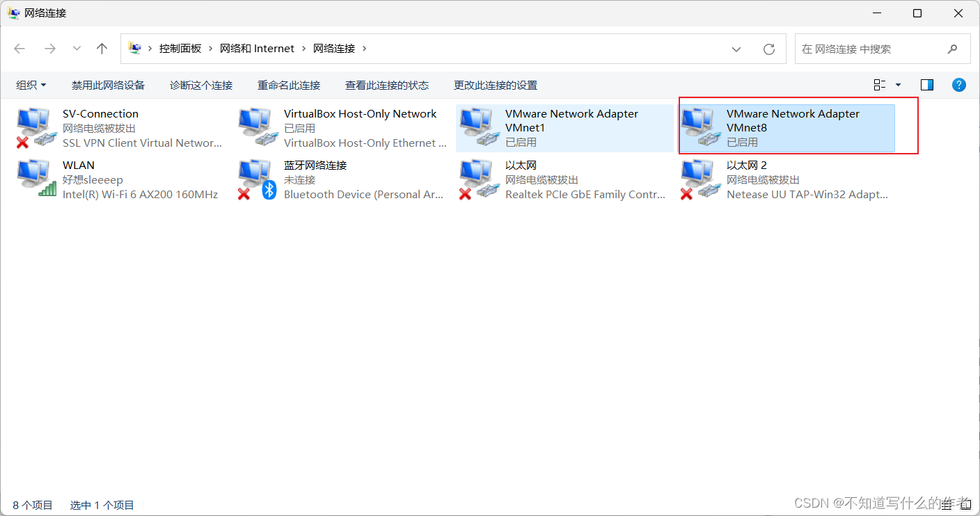This screenshot has height=516, width=980.
Task: Select the WLAN wireless adapter icon
Action: (36, 179)
